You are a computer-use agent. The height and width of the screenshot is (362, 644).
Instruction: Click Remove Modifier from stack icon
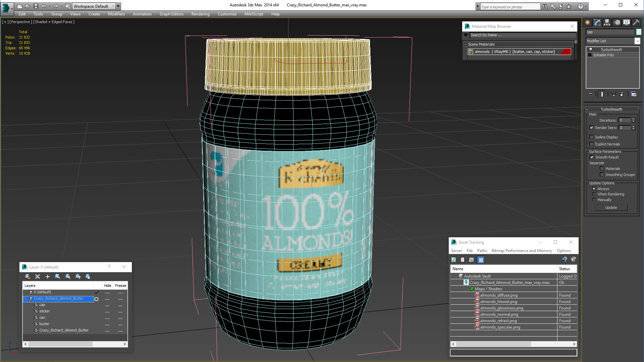(x=622, y=94)
